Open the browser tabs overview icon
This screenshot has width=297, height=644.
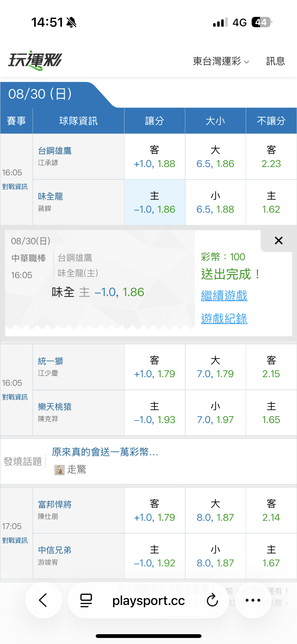pos(86,600)
